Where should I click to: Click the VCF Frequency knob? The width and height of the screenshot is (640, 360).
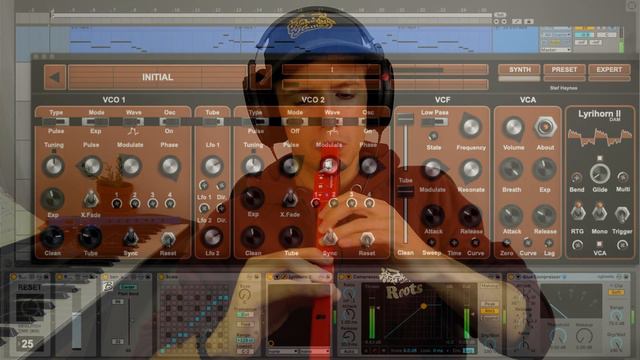[x=471, y=127]
